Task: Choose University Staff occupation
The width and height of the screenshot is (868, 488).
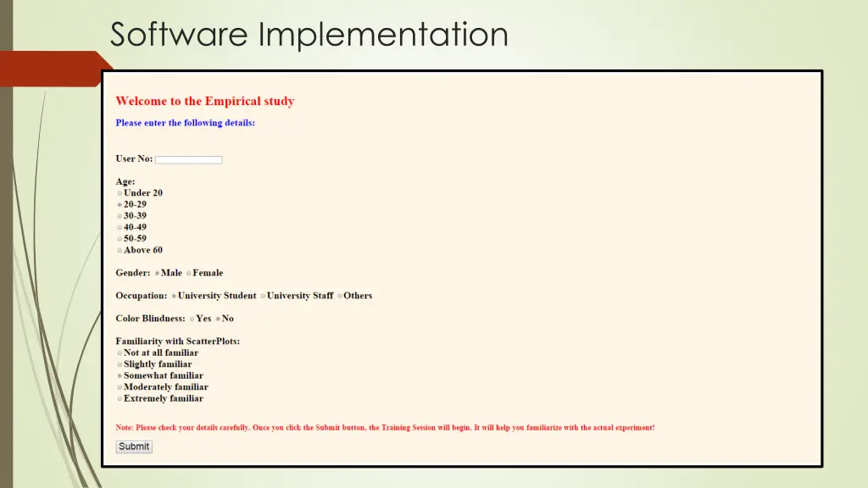Action: point(262,296)
